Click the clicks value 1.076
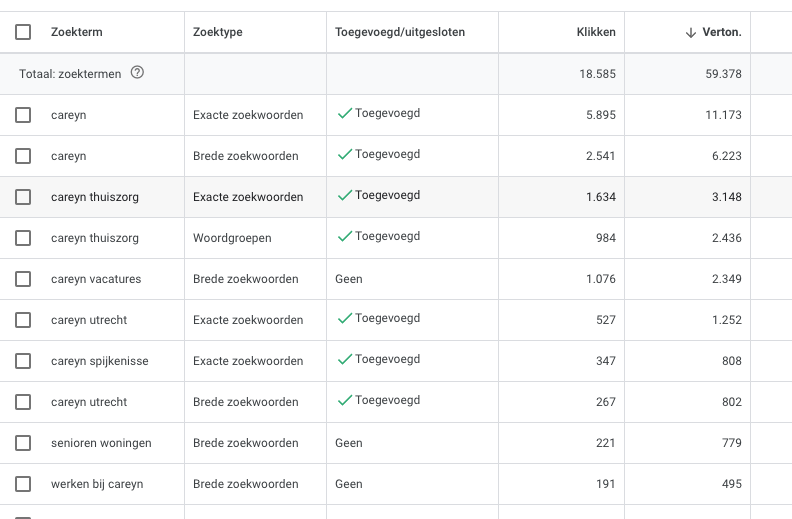This screenshot has height=519, width=792. (601, 279)
